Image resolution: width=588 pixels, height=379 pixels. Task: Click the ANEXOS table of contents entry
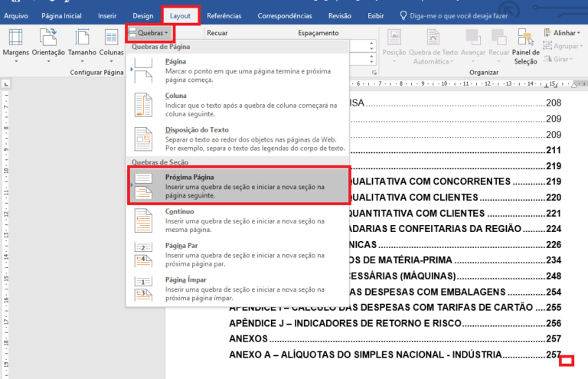click(395, 339)
